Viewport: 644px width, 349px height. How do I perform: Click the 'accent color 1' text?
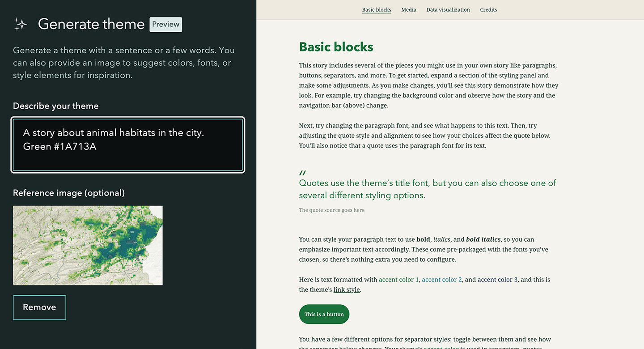[398, 280]
